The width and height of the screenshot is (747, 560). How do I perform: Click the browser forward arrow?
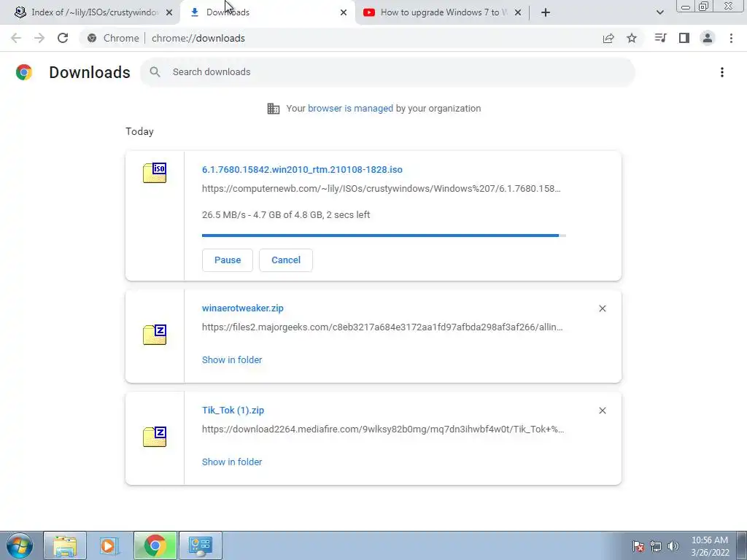pos(39,38)
